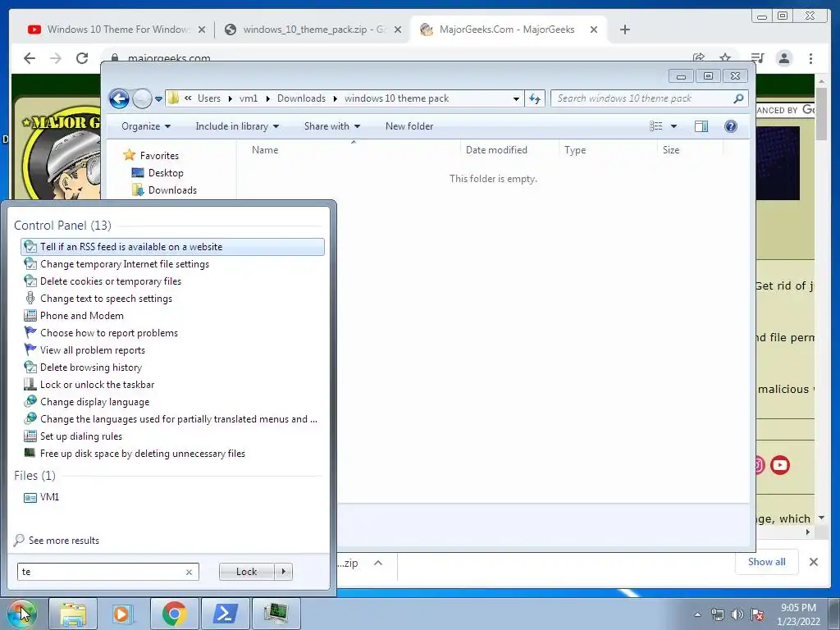Click the Control Panel (13) group header

(62, 226)
